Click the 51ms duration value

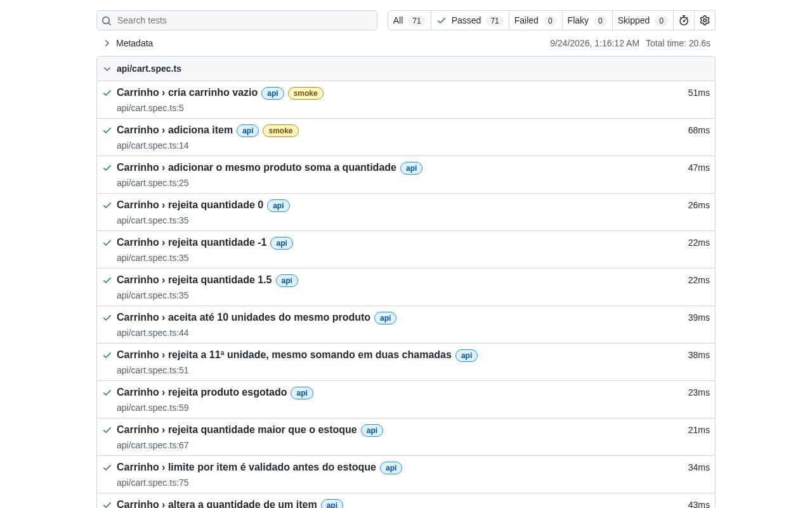click(x=699, y=93)
